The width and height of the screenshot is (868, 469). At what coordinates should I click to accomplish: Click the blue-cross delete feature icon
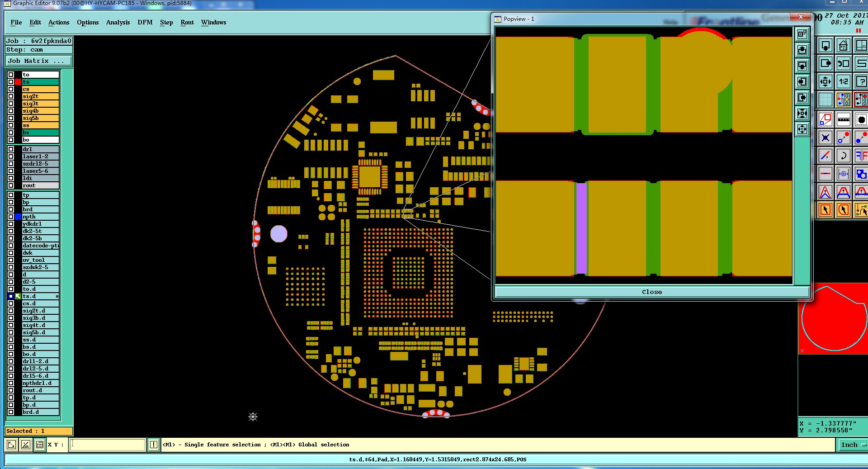coord(826,137)
